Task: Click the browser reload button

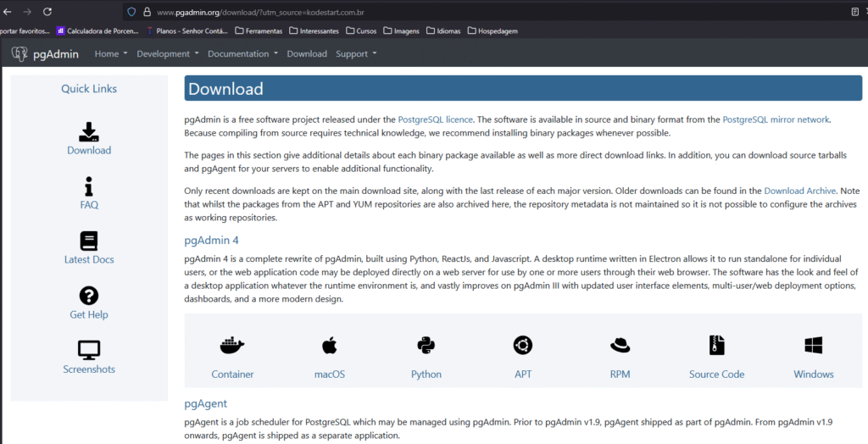Action: click(x=47, y=12)
